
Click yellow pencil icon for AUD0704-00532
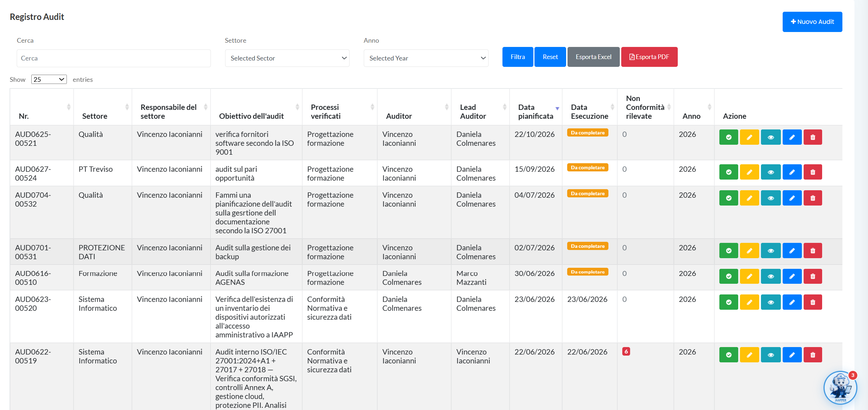pos(749,198)
